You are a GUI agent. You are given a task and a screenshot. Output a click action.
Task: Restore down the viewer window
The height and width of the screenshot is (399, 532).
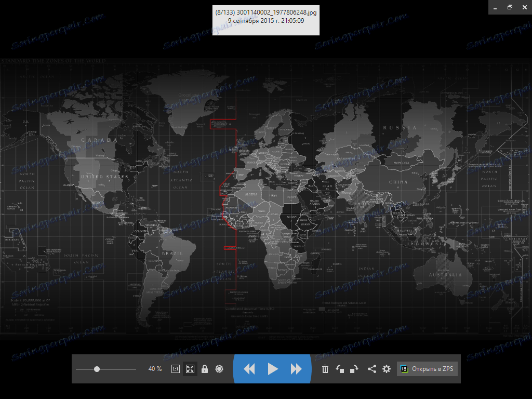(510, 7)
